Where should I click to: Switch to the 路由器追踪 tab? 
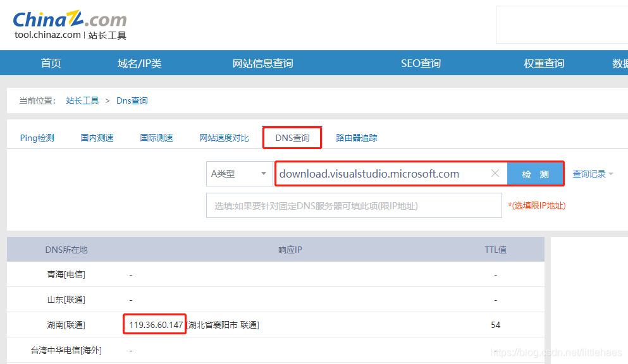[x=357, y=138]
